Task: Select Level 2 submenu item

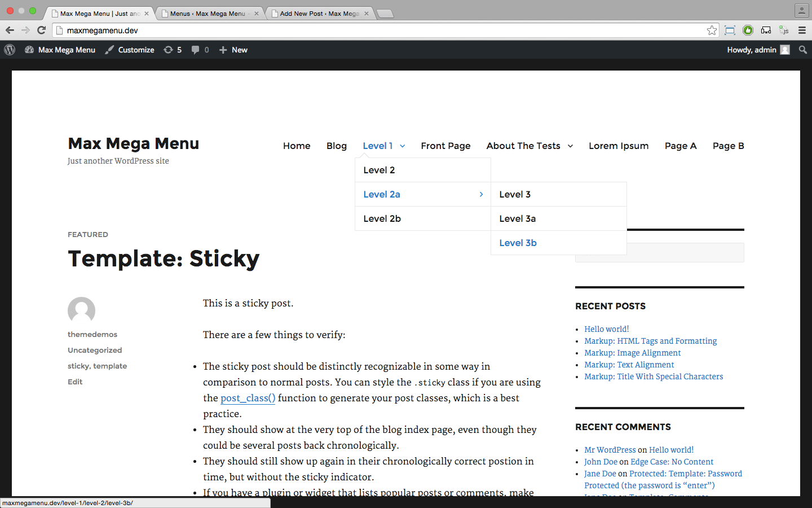Action: (x=423, y=170)
